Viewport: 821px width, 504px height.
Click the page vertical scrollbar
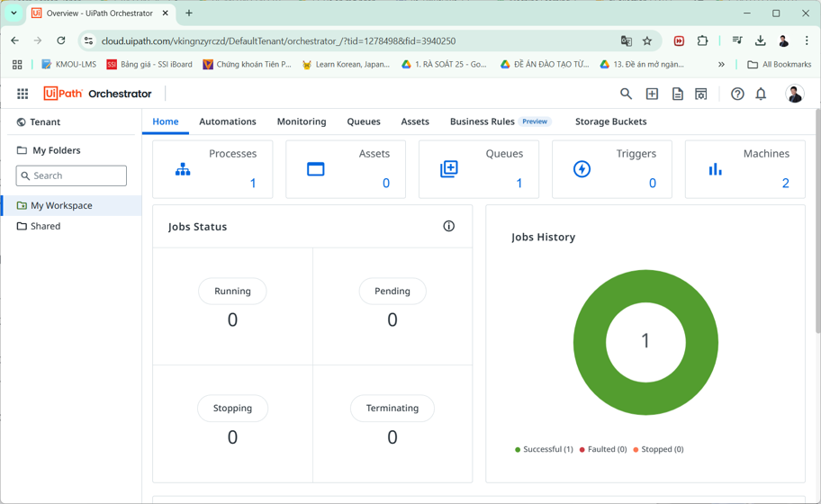[817, 220]
